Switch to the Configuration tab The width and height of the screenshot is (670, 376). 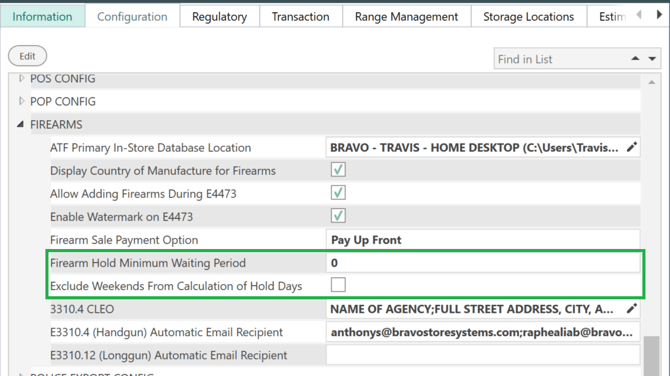pos(132,17)
